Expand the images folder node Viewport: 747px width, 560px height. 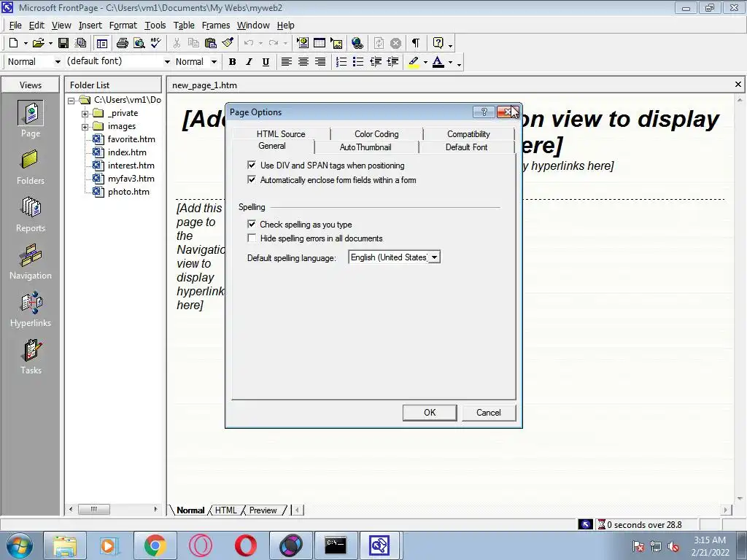point(85,127)
